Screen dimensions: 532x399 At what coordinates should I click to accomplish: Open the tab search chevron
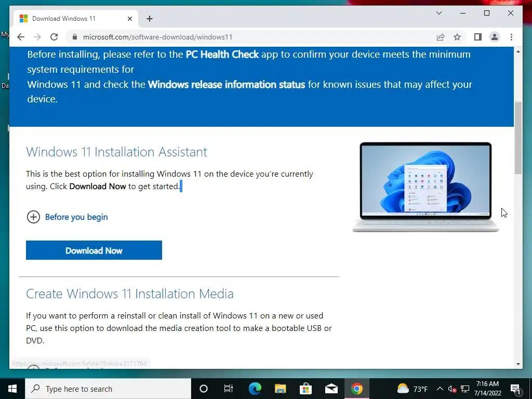(438, 13)
